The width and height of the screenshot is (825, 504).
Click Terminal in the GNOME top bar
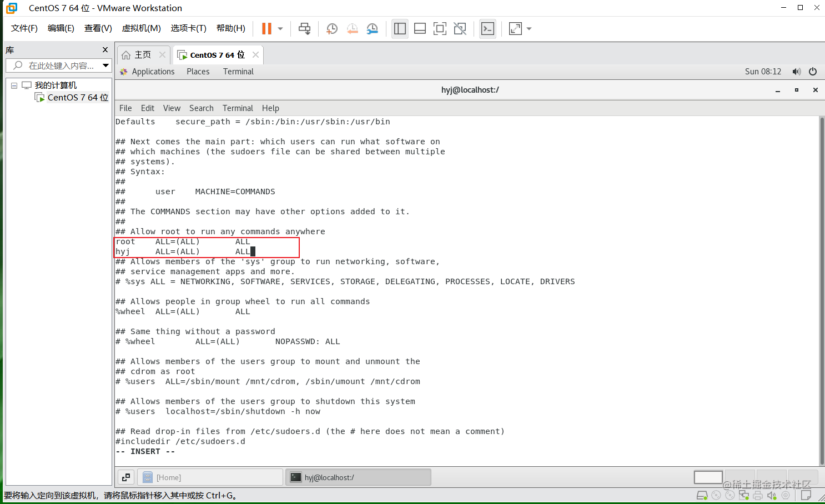tap(238, 72)
